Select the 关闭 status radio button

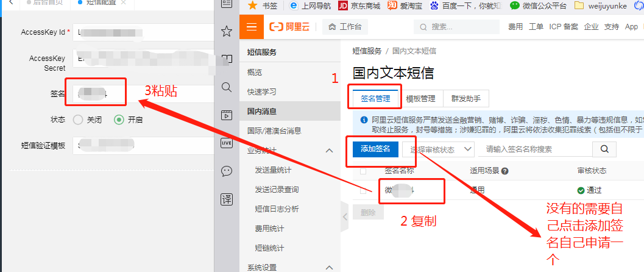click(x=77, y=120)
